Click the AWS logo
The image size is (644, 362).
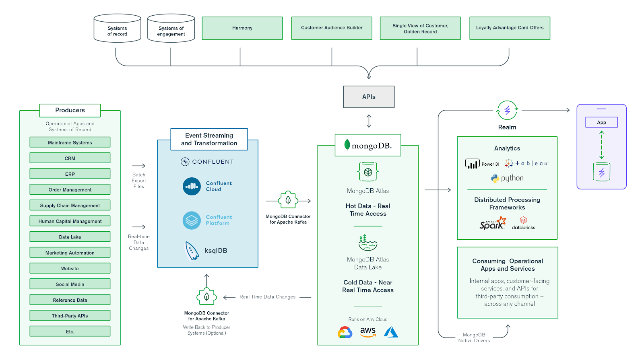click(368, 332)
